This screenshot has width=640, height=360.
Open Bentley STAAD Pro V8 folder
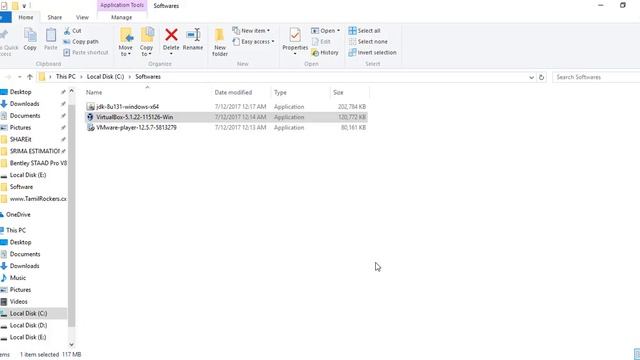(38, 163)
